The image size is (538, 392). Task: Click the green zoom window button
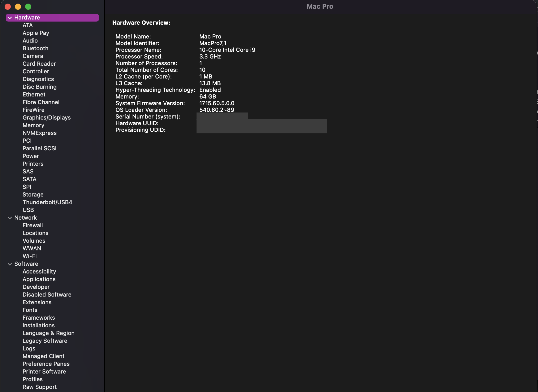point(28,7)
